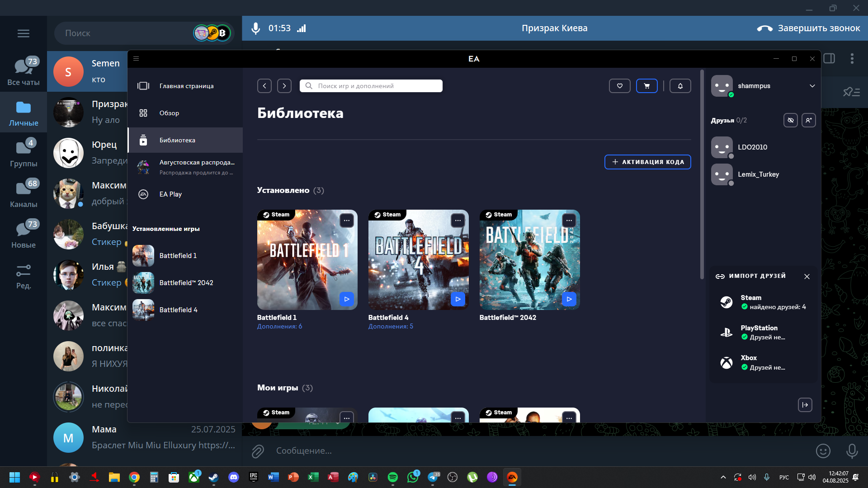The image size is (868, 488).
Task: Click the EA library scrollbar
Action: (702, 174)
